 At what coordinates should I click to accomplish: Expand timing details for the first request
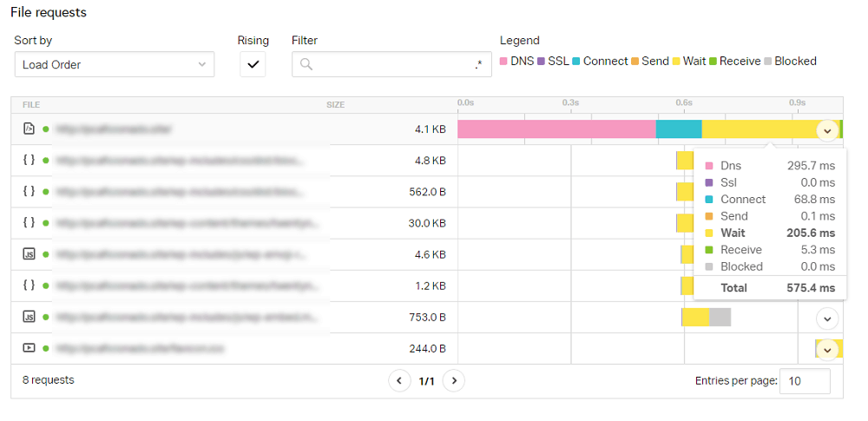tap(827, 131)
